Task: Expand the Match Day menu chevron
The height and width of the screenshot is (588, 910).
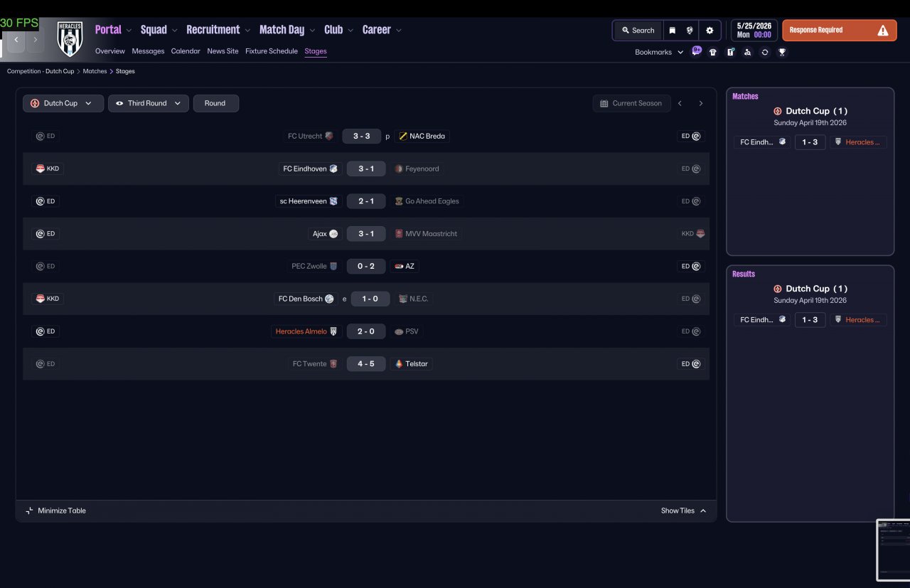Action: pyautogui.click(x=313, y=31)
